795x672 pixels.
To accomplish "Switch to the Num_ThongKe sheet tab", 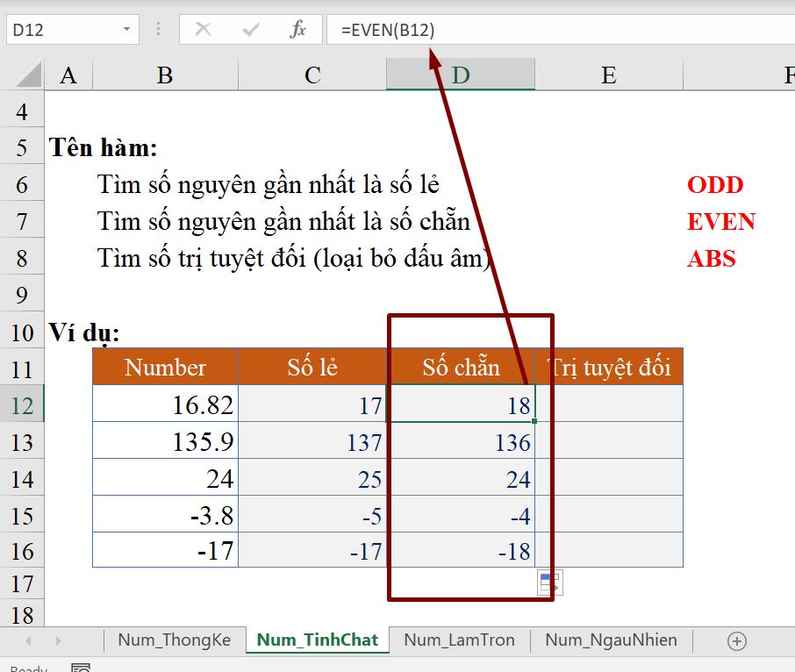I will [175, 640].
